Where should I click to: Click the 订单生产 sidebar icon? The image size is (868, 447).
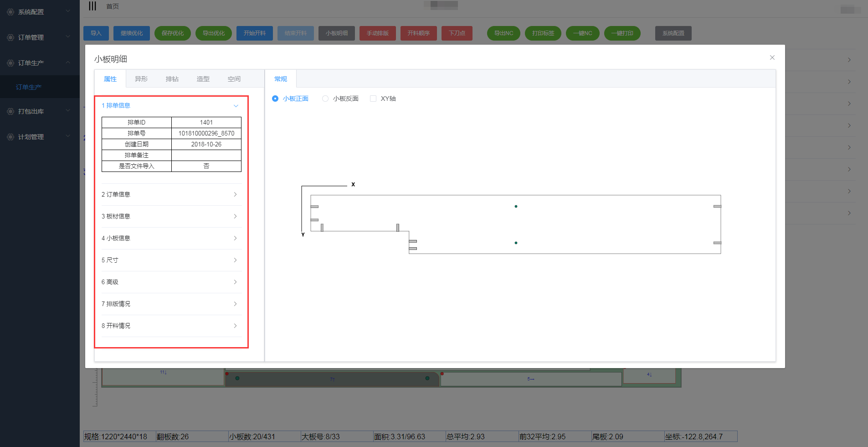click(10, 63)
